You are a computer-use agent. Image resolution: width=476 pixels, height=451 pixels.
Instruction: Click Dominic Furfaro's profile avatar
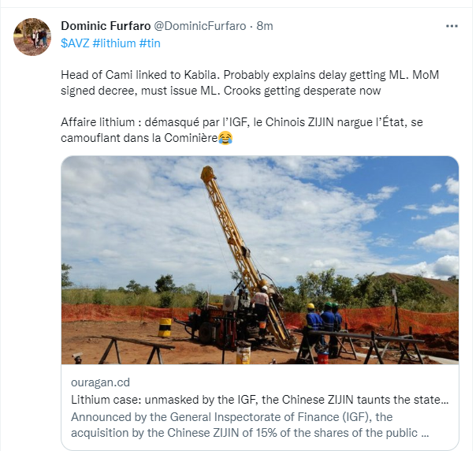(x=32, y=37)
